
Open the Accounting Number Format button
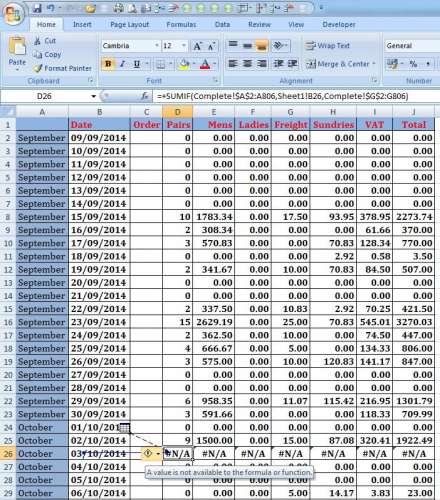[392, 64]
